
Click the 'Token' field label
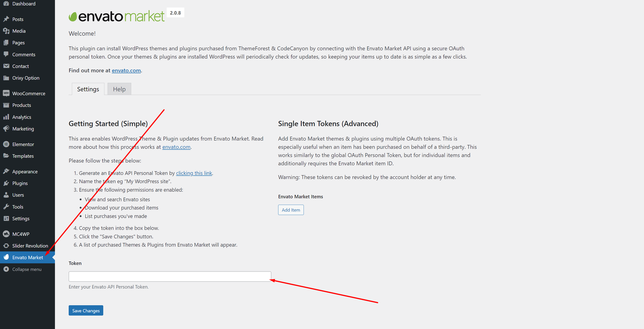pos(75,263)
